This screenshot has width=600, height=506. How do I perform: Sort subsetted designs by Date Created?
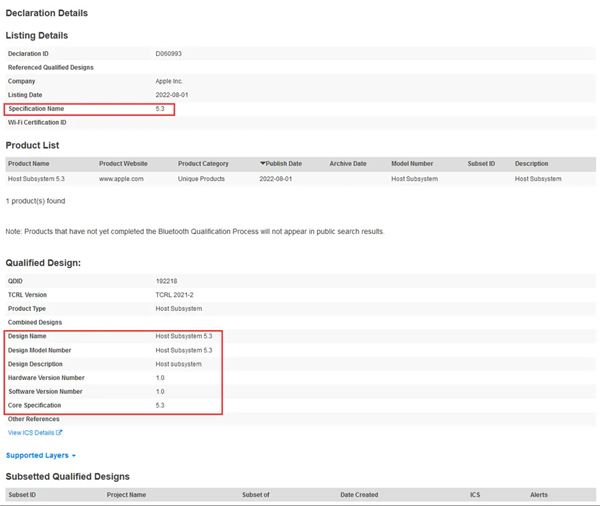coord(358,494)
